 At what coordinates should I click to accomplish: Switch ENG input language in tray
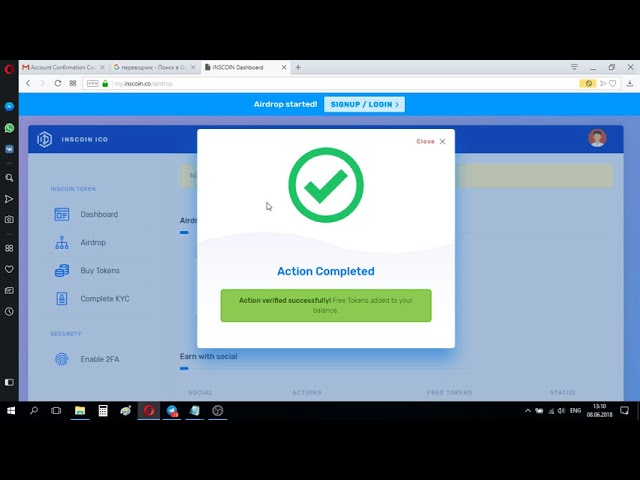point(576,411)
